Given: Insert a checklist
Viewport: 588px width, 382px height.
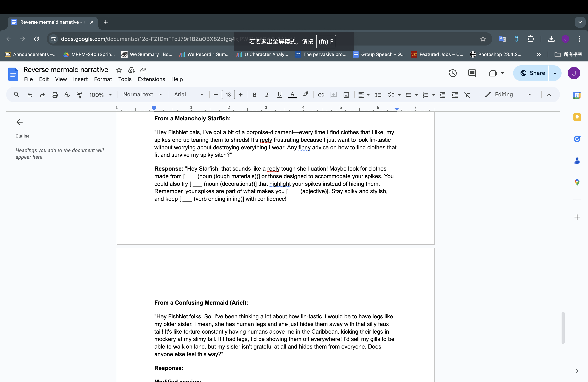Looking at the screenshot, I should click(391, 95).
